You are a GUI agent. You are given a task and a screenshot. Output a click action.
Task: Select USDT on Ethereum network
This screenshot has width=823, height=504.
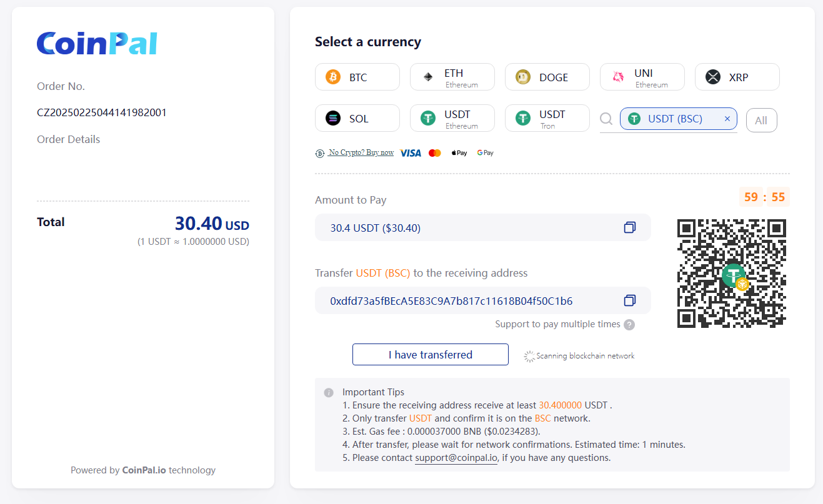tap(452, 119)
